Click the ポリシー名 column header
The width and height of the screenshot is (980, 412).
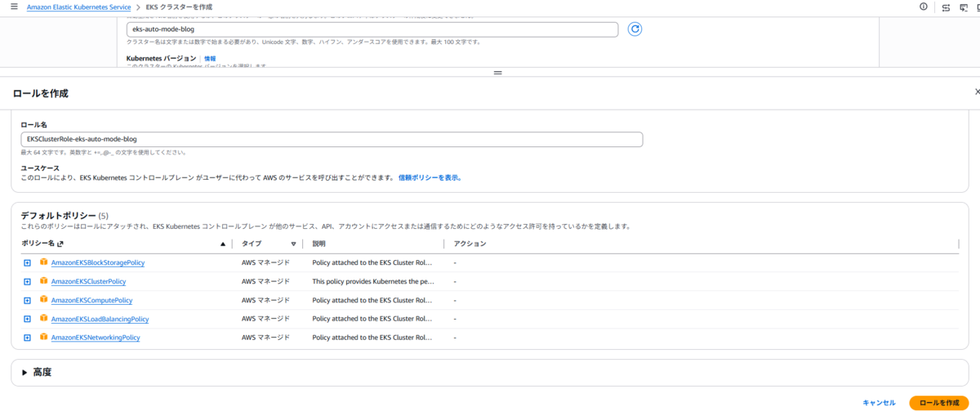[x=38, y=244]
